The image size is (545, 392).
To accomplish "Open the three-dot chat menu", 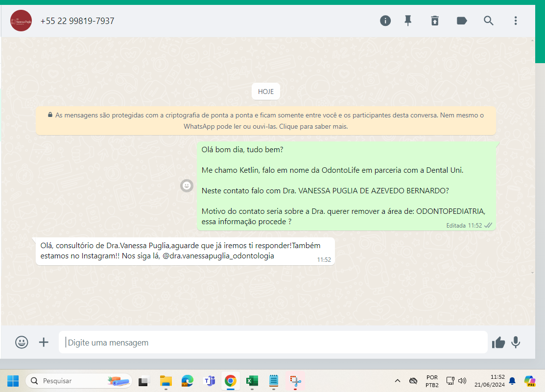I will pyautogui.click(x=516, y=21).
